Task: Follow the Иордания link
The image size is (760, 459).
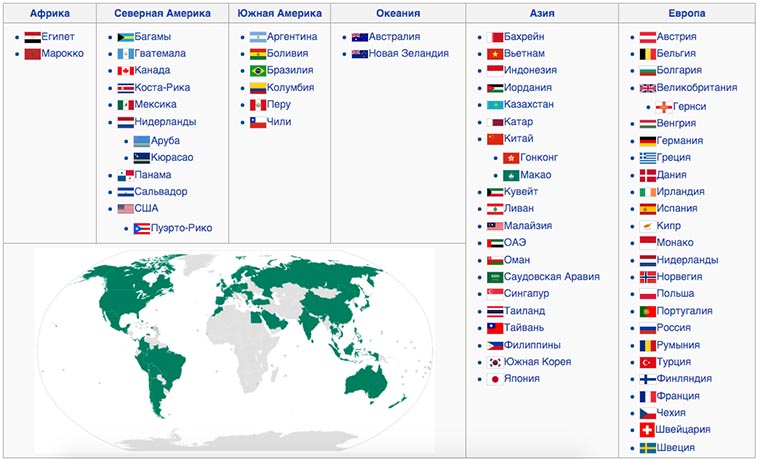Action: click(x=528, y=88)
